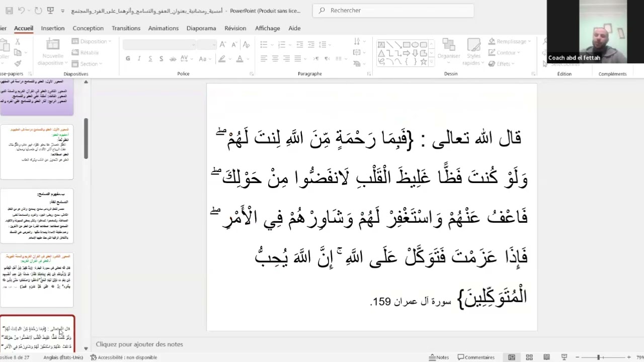The width and height of the screenshot is (644, 362).
Task: Apply text shadow with the S icon
Action: (161, 59)
